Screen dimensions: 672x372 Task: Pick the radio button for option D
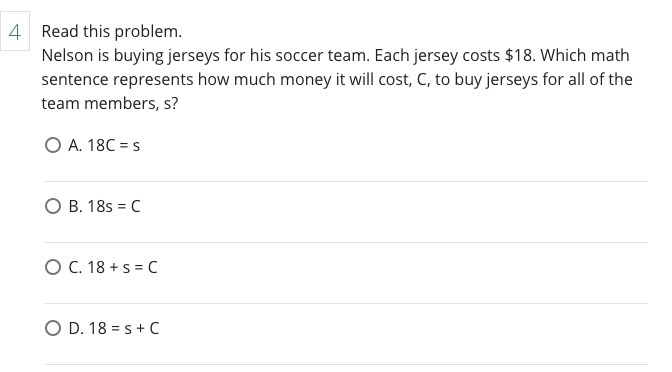[53, 328]
